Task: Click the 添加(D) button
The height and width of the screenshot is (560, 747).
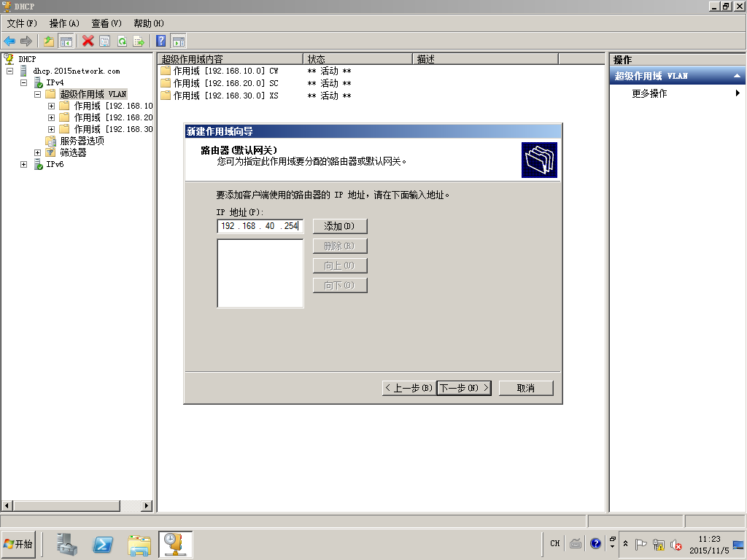Action: [x=340, y=226]
